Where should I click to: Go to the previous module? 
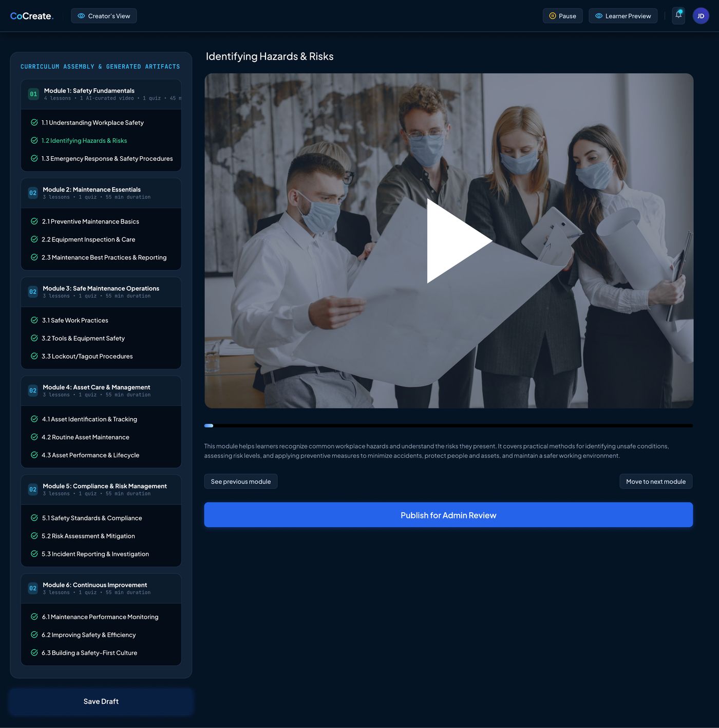241,481
